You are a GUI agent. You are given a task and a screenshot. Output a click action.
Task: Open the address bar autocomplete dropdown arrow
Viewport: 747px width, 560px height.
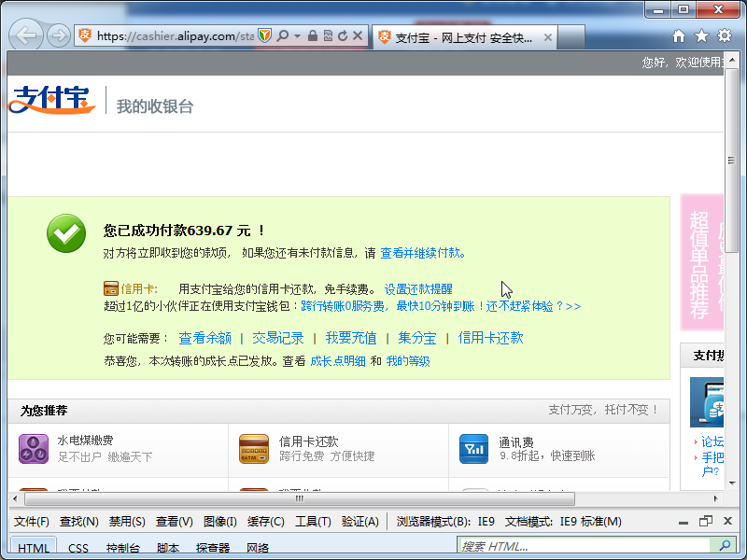(297, 35)
